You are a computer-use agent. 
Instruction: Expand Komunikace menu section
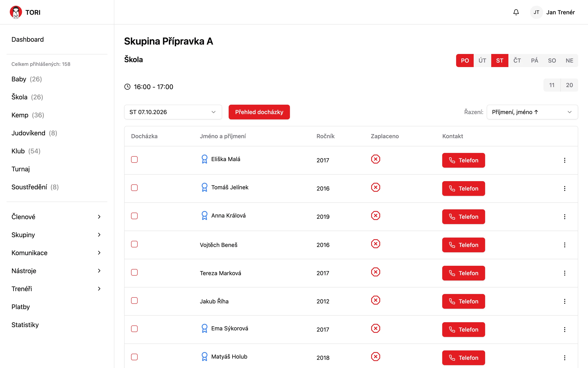[x=57, y=253]
